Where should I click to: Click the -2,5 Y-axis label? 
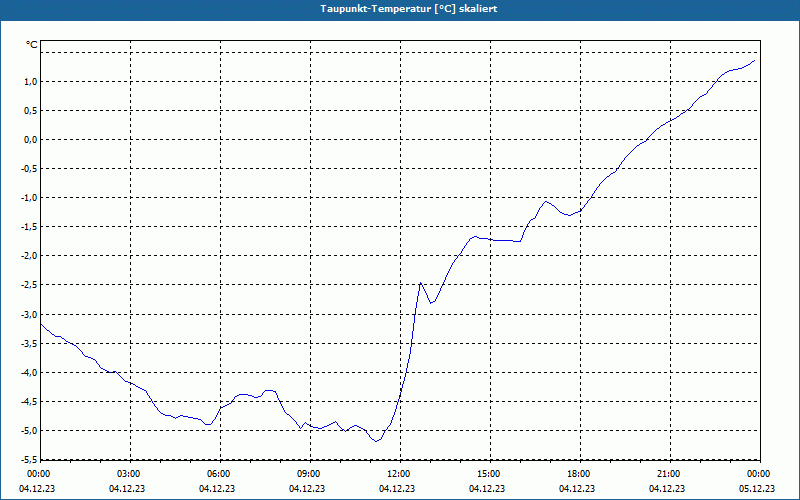click(x=29, y=285)
